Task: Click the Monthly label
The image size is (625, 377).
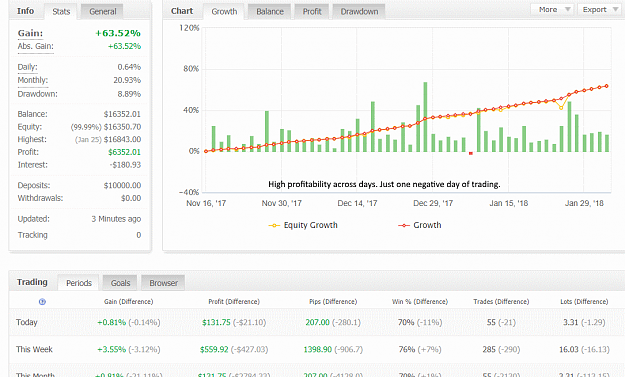Action: click(x=33, y=80)
